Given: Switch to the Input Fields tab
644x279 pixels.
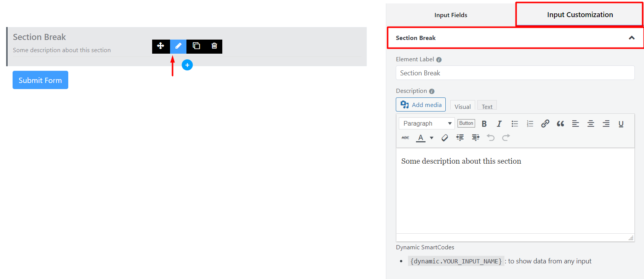Looking at the screenshot, I should click(x=451, y=15).
